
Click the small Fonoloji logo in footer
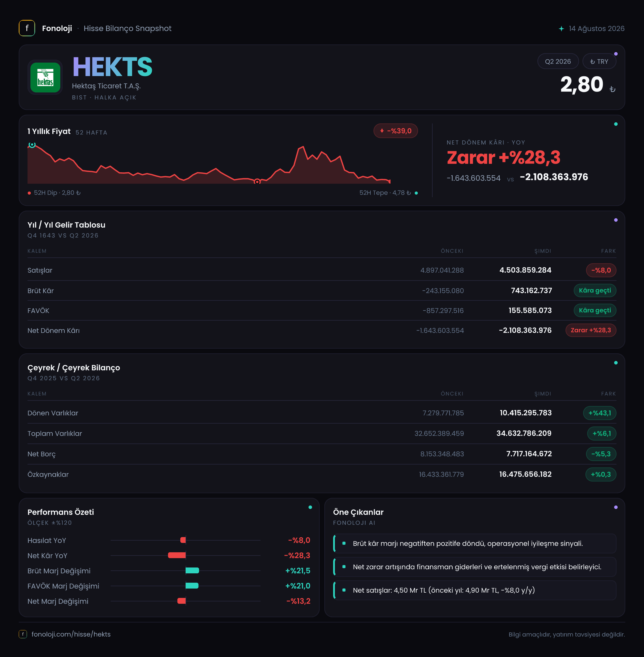(23, 634)
